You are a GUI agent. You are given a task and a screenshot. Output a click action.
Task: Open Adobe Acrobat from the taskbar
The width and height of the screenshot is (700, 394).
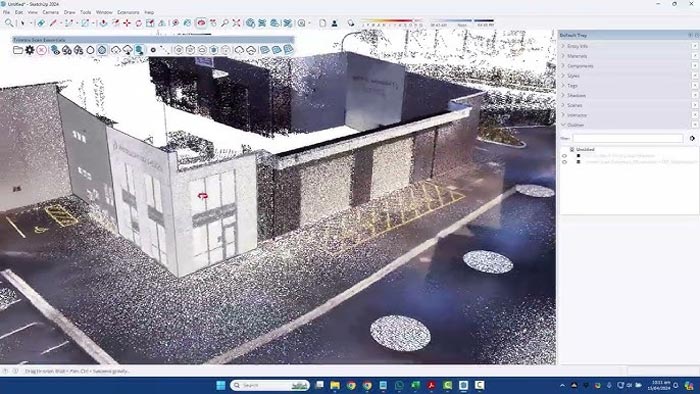pyautogui.click(x=431, y=385)
